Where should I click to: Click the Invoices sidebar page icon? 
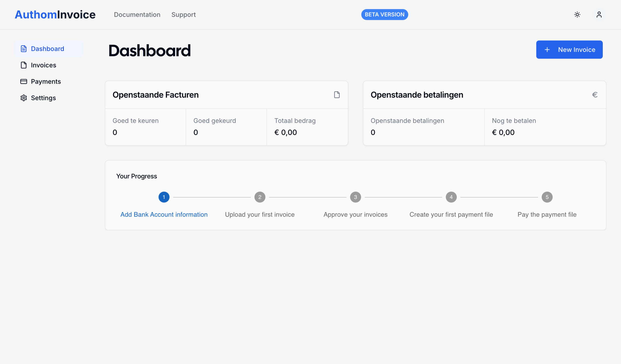click(24, 65)
